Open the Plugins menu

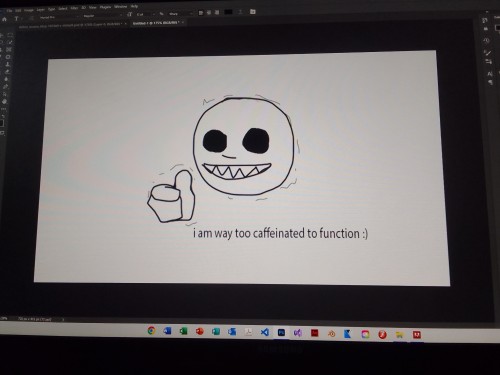pos(105,7)
